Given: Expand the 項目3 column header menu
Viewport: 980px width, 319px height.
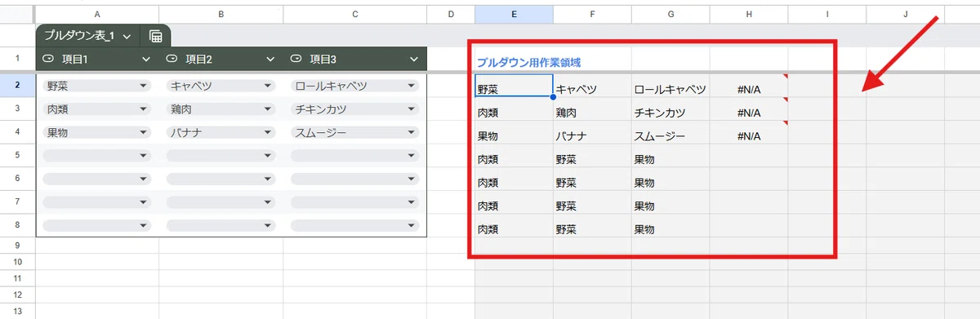Looking at the screenshot, I should tap(413, 59).
